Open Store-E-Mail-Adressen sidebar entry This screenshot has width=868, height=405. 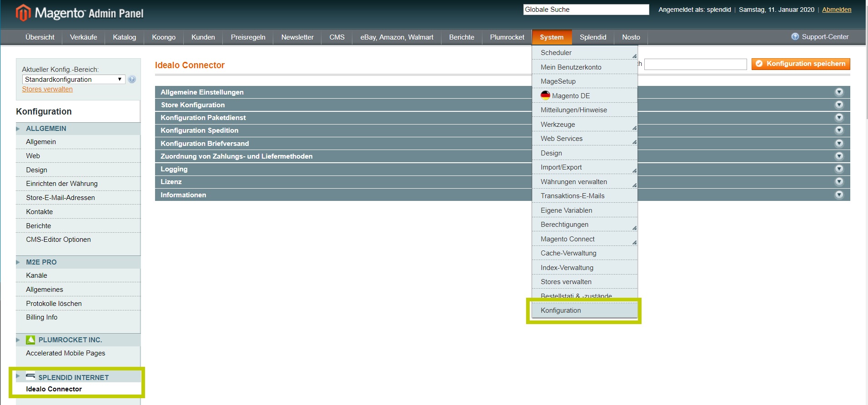(78, 198)
